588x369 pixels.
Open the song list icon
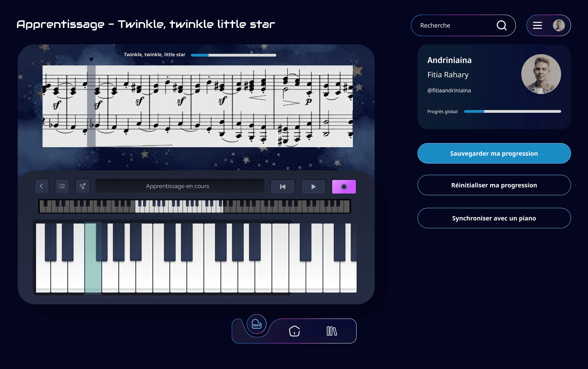(x=62, y=186)
